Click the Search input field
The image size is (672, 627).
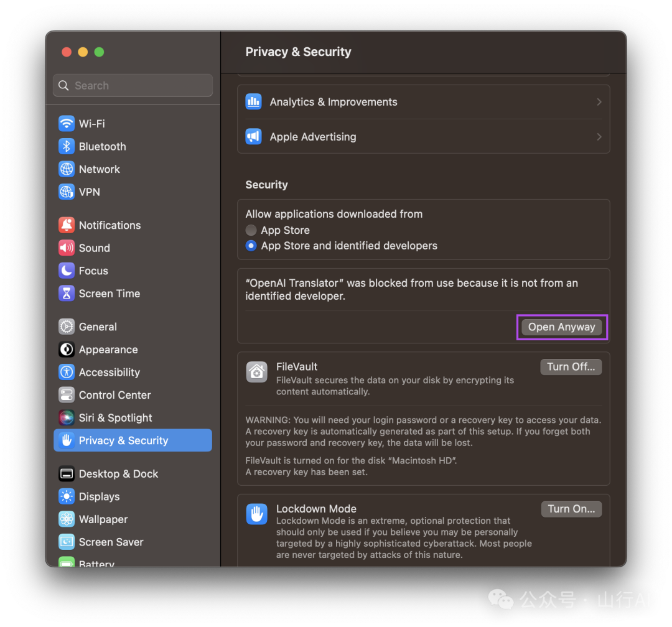click(133, 85)
